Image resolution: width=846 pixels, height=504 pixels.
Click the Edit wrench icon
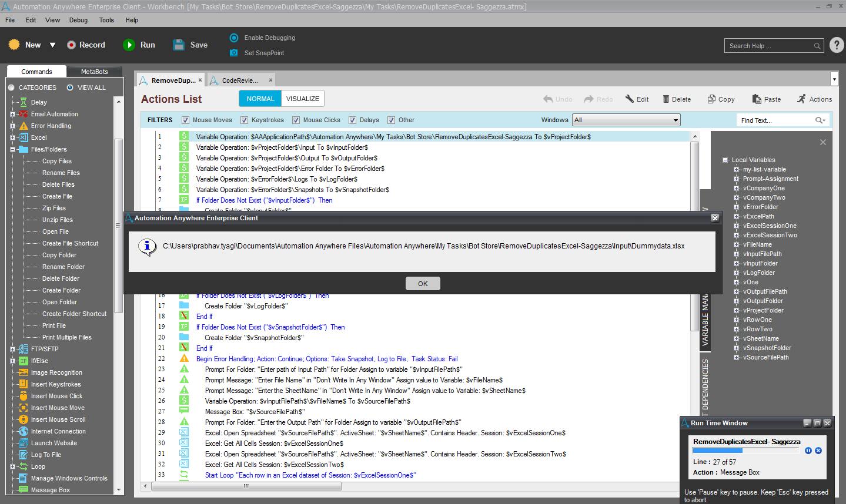629,99
